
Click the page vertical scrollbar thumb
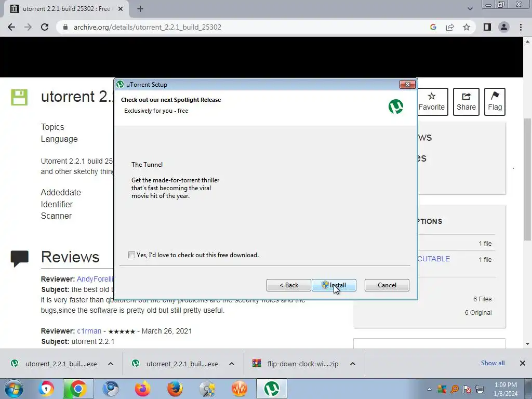528,179
